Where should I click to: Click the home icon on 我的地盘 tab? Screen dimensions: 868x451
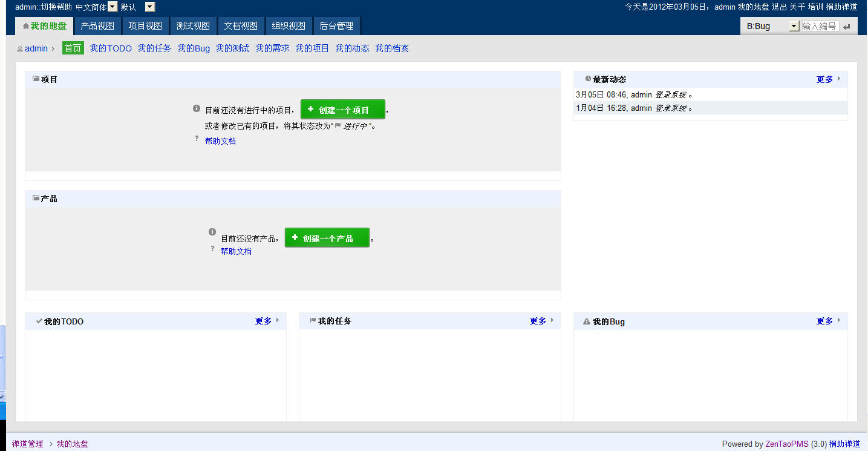click(25, 26)
